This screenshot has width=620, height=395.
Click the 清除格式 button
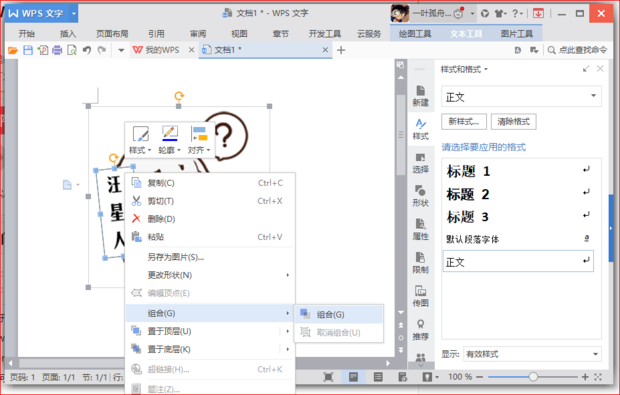pos(513,121)
